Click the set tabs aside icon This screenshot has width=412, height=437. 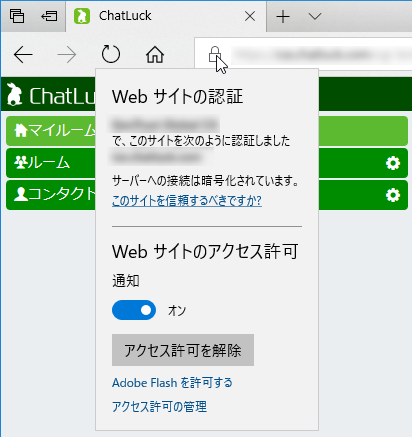tap(49, 16)
